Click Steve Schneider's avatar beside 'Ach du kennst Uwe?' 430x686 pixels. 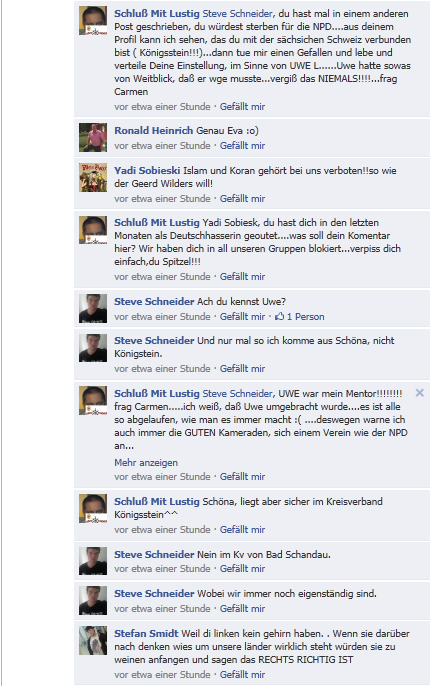coord(93,308)
